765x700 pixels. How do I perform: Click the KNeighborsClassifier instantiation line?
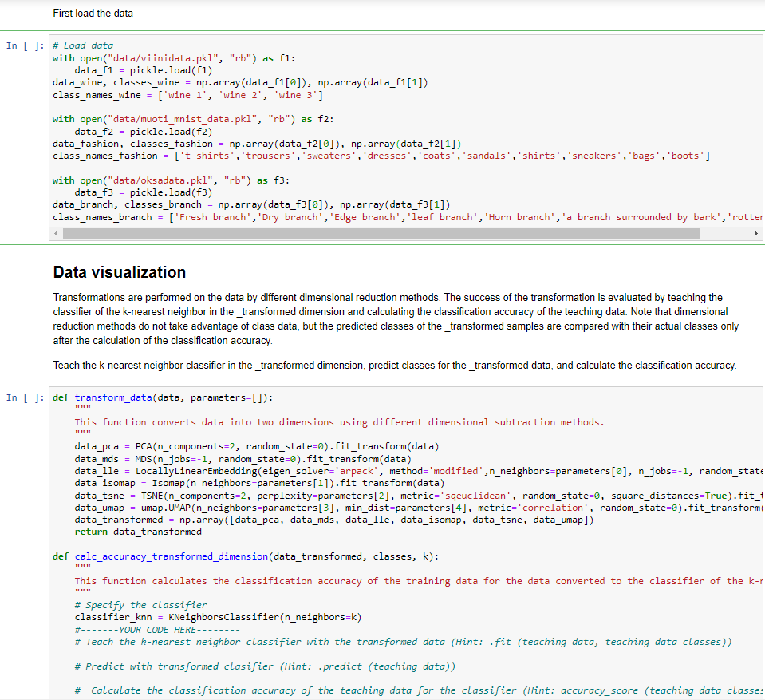[198, 617]
